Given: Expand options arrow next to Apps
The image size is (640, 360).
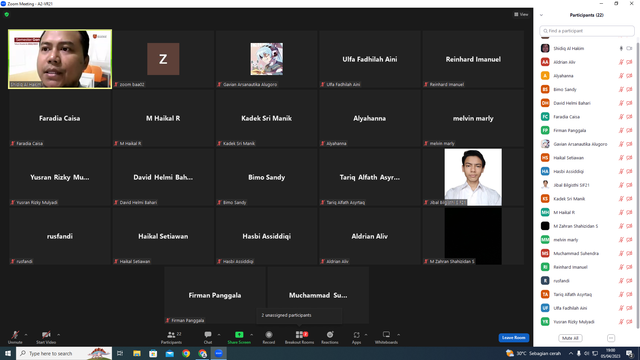Looking at the screenshot, I should (x=366, y=335).
